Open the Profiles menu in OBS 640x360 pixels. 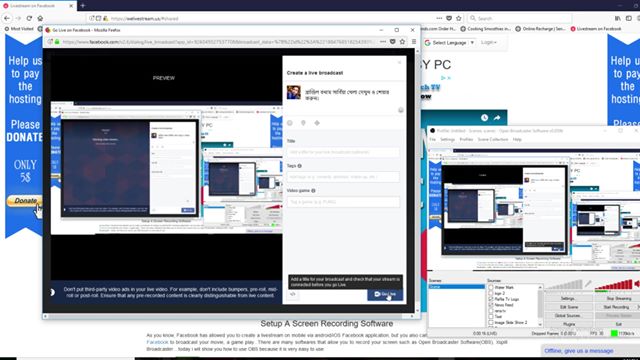(466, 140)
